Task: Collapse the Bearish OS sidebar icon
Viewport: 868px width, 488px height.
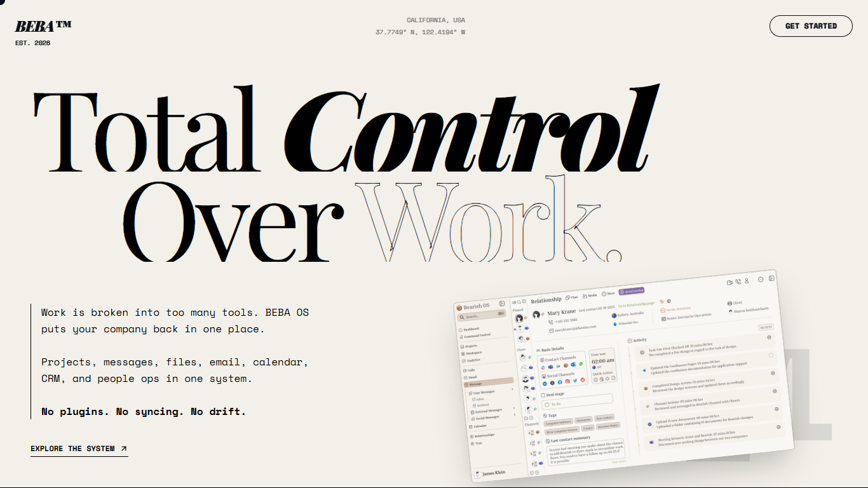Action: pyautogui.click(x=502, y=304)
